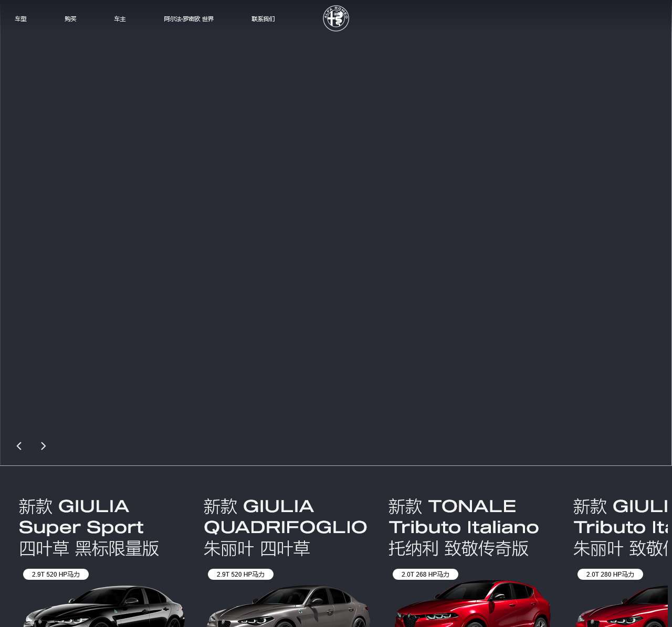Open the 联系我们 menu
Image resolution: width=672 pixels, height=627 pixels.
coord(263,19)
